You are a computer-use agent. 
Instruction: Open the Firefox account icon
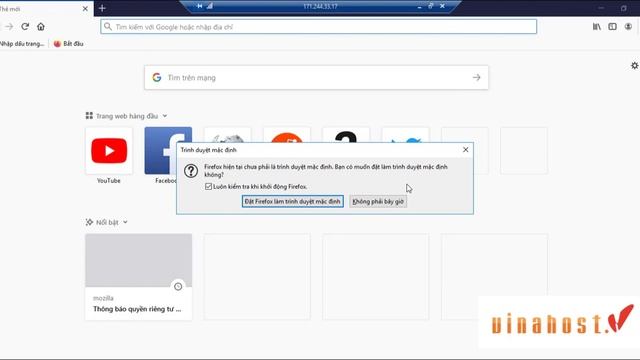click(628, 27)
